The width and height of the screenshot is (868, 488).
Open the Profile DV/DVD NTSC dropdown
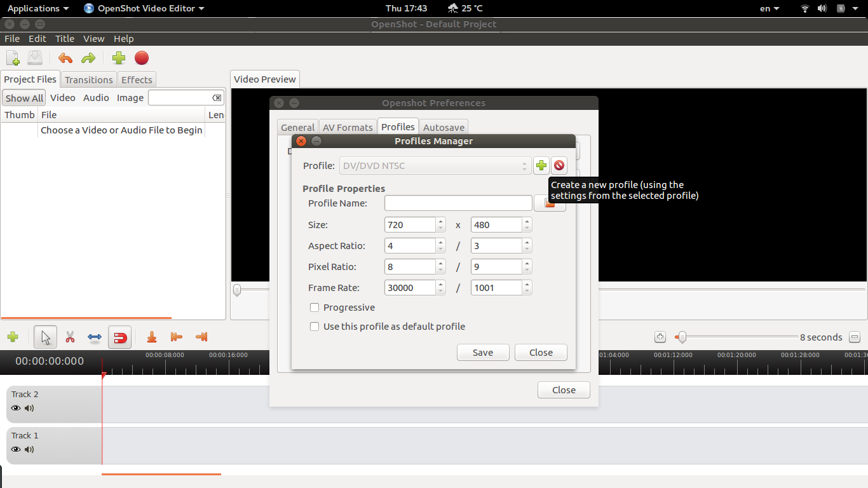(x=435, y=166)
